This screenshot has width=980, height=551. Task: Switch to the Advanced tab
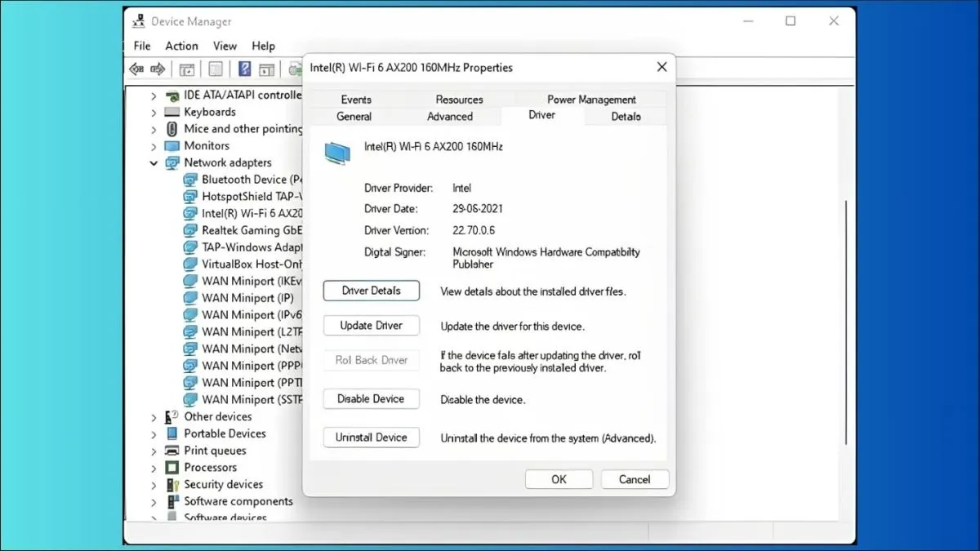pyautogui.click(x=450, y=117)
